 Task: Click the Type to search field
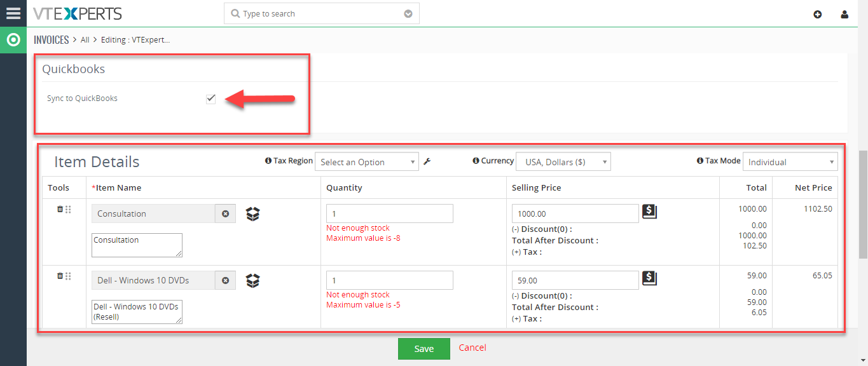point(322,13)
